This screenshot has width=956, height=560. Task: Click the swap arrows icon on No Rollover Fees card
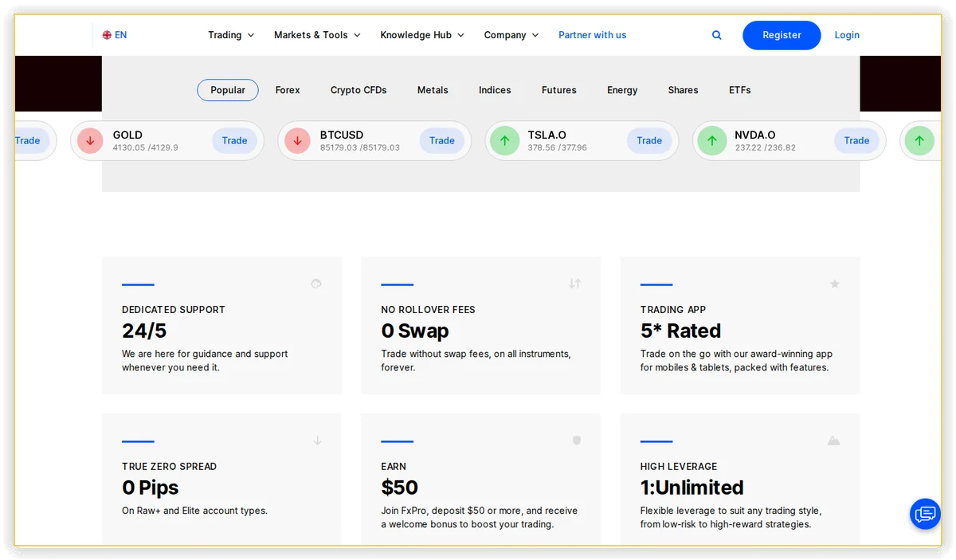(x=575, y=284)
